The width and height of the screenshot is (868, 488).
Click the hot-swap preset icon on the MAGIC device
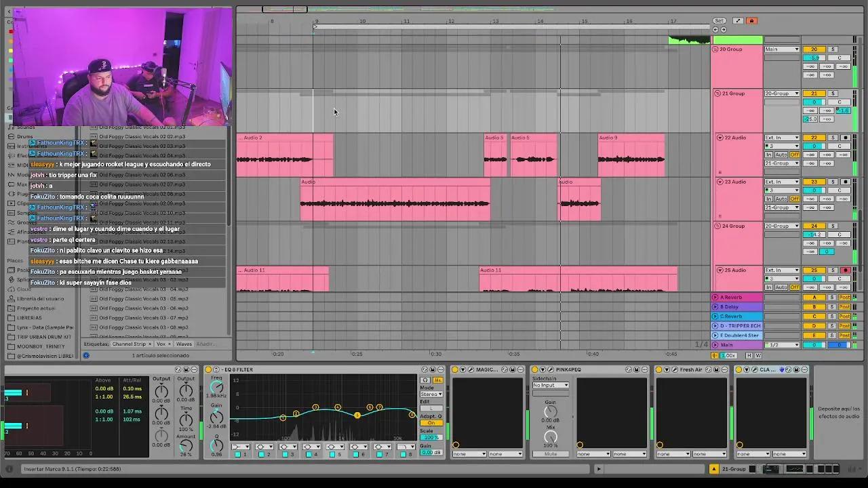(504, 369)
